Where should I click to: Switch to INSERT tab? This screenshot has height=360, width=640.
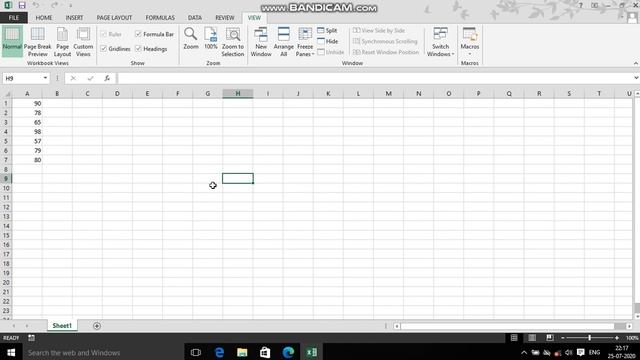tap(74, 18)
